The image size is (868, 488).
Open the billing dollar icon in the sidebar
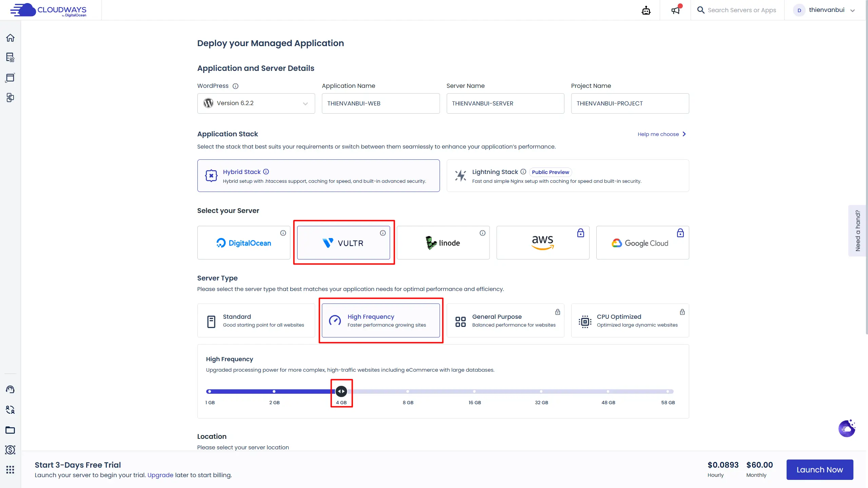point(10,450)
